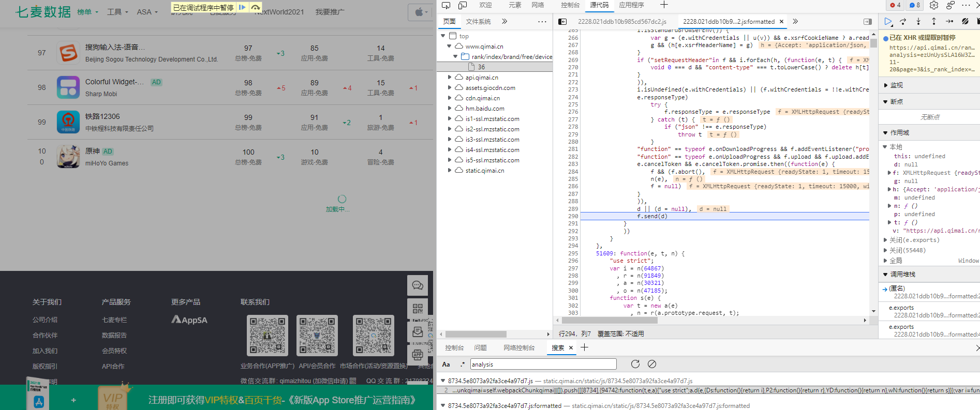Collapse the first 8734.5e8073a92fa3ce4a97d7.js search result
The image size is (980, 410).
coord(443,381)
